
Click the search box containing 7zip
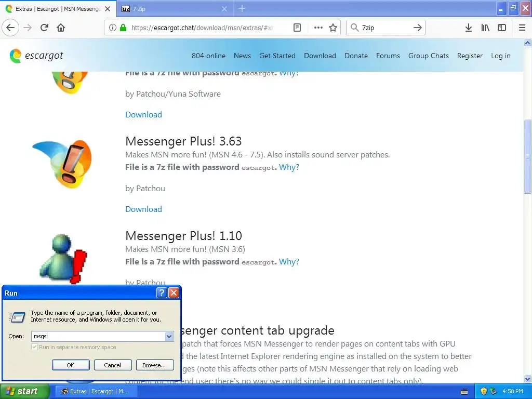tap(386, 28)
